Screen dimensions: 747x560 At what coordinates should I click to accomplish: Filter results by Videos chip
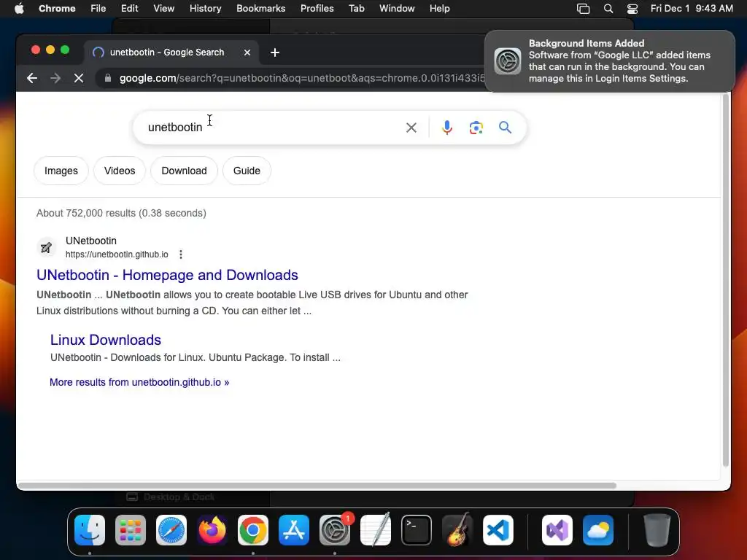(x=120, y=171)
